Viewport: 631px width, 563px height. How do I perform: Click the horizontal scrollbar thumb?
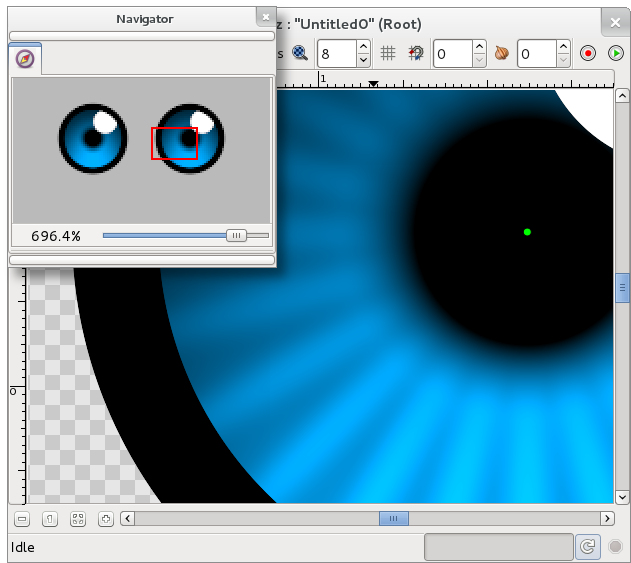tap(394, 518)
